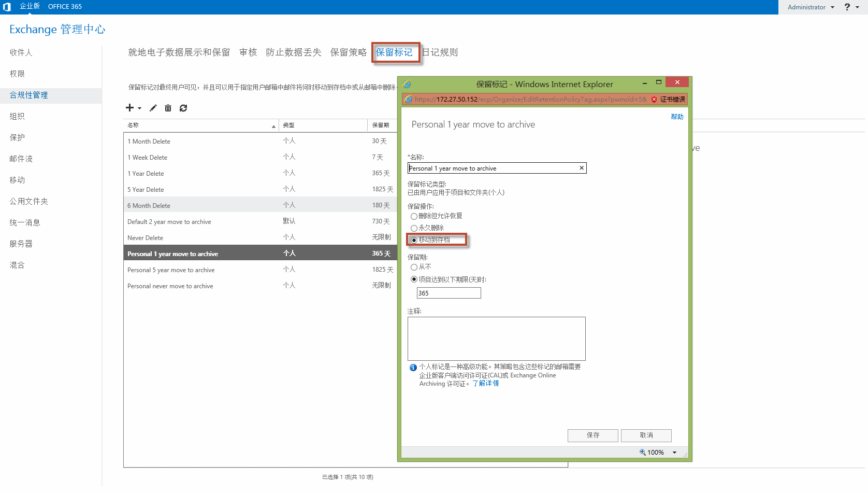Image resolution: width=868 pixels, height=493 pixels.
Task: Click the 了解详情 learn more link
Action: [x=486, y=384]
